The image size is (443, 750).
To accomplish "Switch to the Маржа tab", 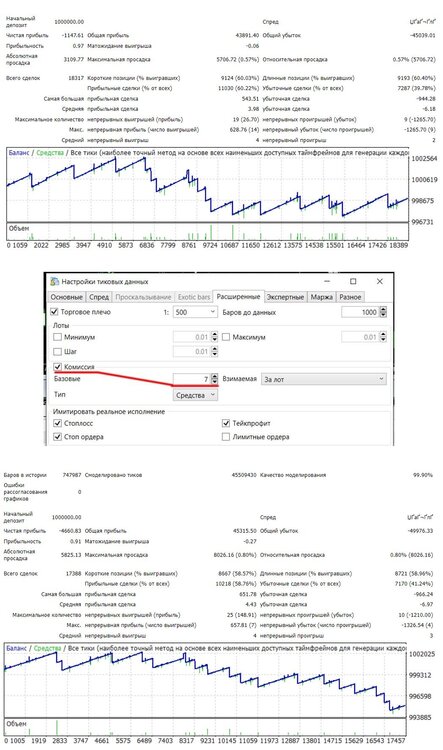I will click(321, 297).
